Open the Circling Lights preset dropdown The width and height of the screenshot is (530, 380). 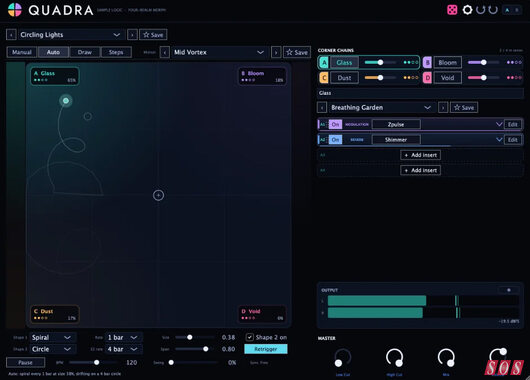(x=71, y=35)
